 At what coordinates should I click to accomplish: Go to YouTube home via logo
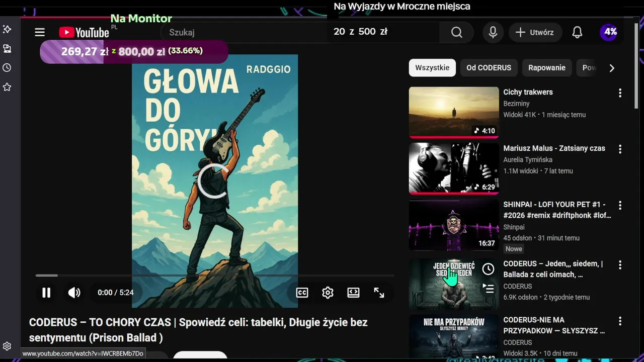[84, 32]
